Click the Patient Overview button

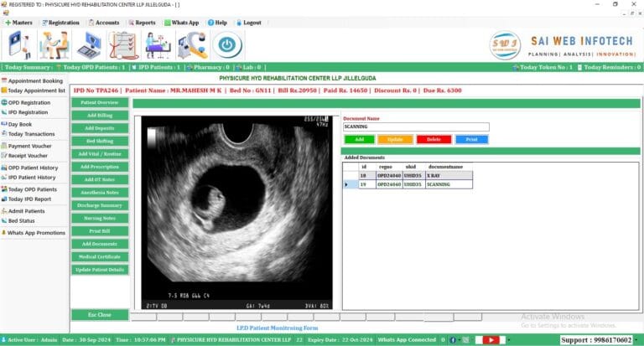point(100,102)
